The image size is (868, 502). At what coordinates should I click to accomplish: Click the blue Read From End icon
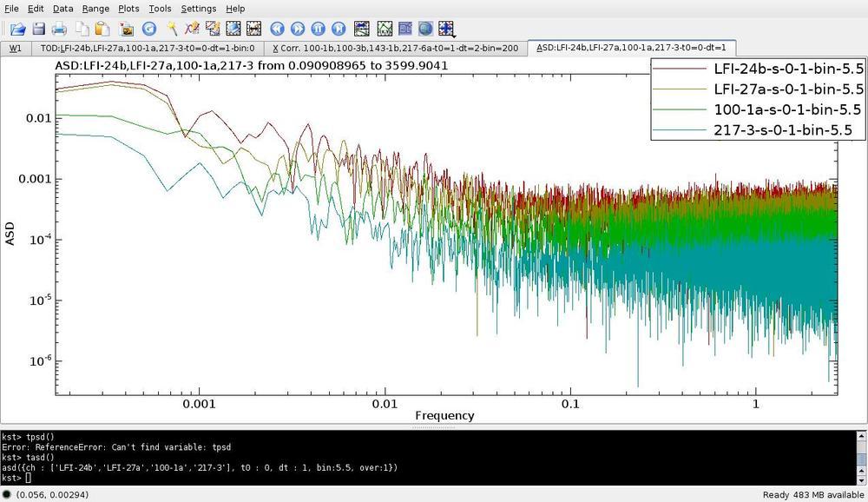(339, 29)
